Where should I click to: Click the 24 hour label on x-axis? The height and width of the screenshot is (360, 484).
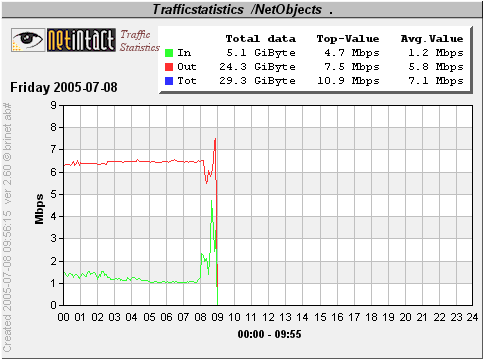(x=472, y=317)
